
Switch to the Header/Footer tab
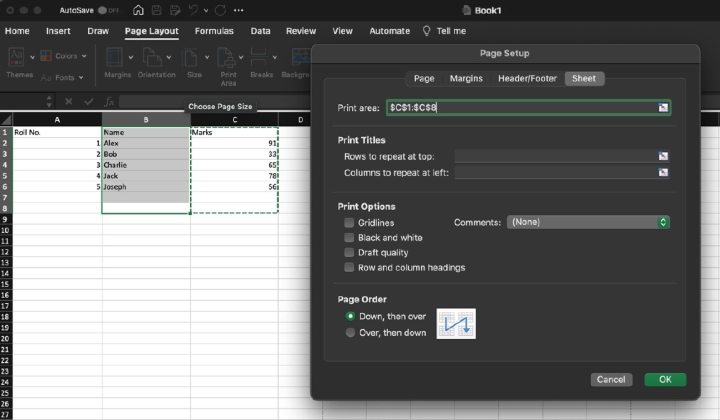point(527,78)
